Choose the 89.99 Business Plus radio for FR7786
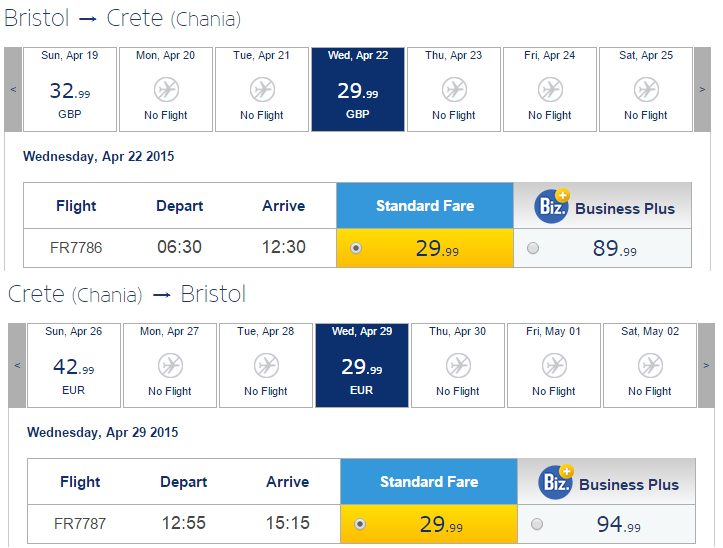Screen dimensions: 723x548 pos(533,248)
